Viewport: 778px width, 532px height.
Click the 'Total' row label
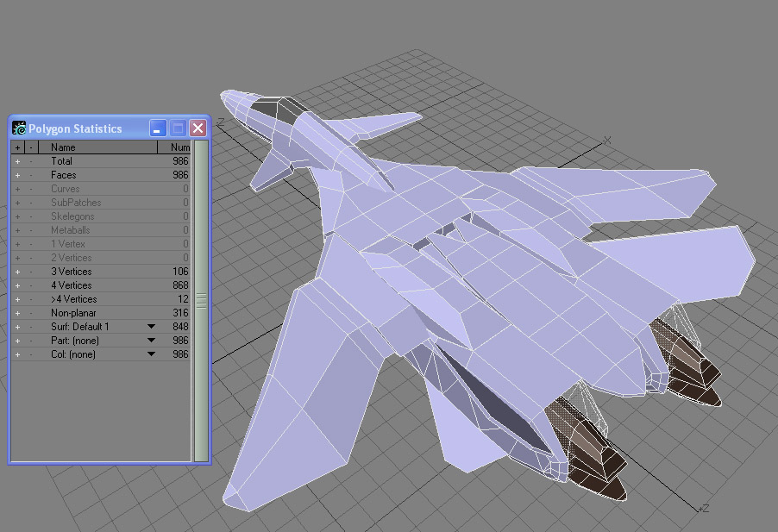[x=61, y=161]
